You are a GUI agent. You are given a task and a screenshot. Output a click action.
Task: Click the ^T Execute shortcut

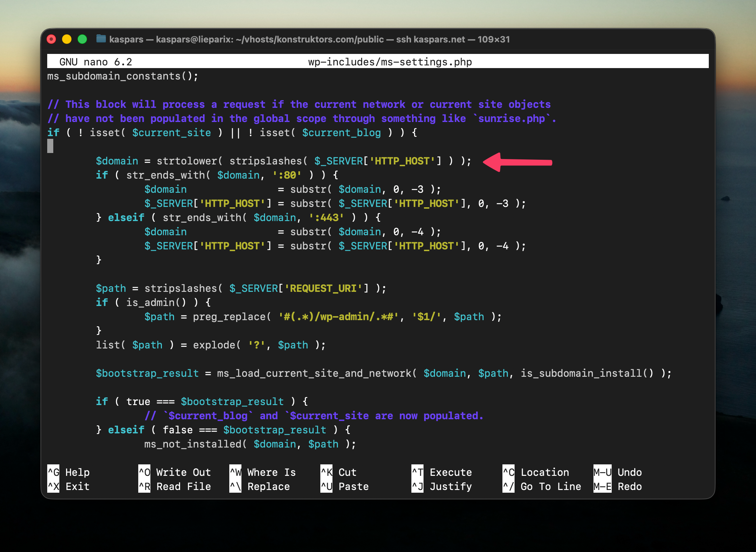442,472
